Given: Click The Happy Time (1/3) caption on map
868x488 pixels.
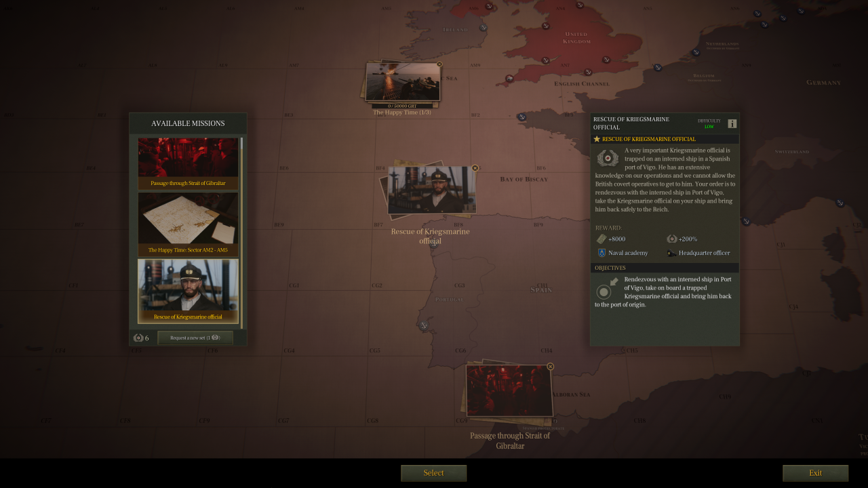Looking at the screenshot, I should point(402,113).
